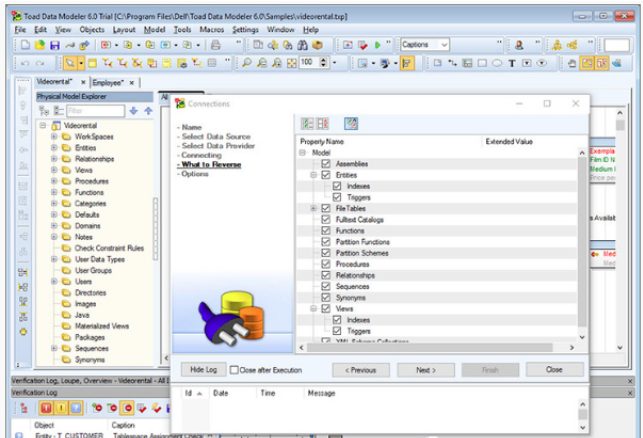643x438 pixels.
Task: Toggle the Synonyms checkbox in Connections
Action: click(x=326, y=297)
